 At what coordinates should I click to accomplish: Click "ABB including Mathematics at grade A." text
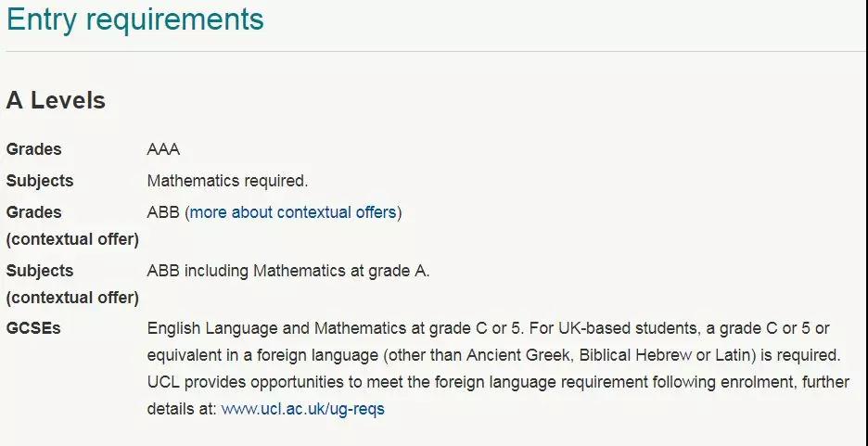point(288,271)
